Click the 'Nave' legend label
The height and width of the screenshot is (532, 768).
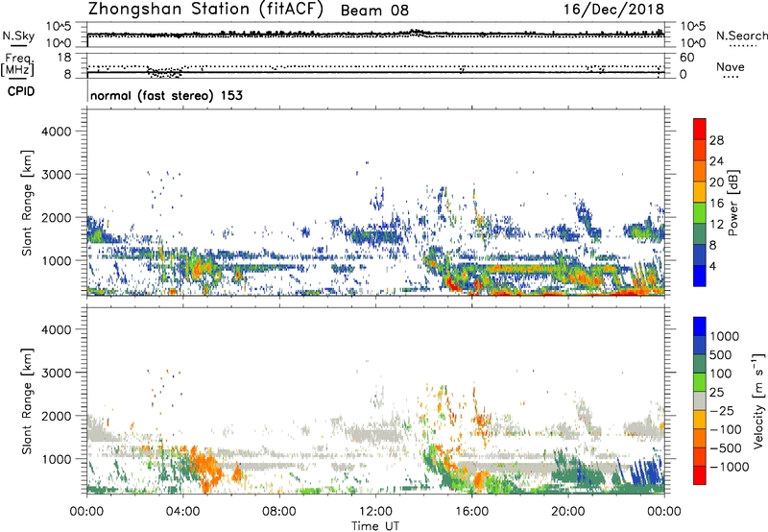(x=730, y=66)
